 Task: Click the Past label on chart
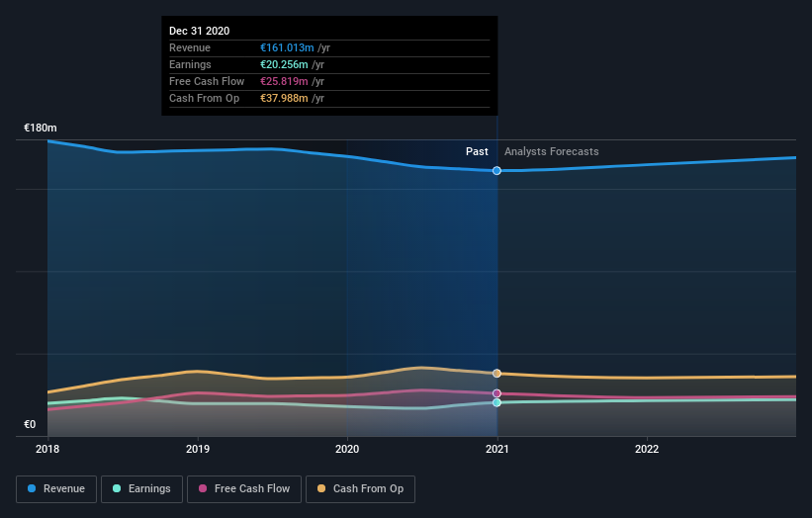click(x=477, y=151)
